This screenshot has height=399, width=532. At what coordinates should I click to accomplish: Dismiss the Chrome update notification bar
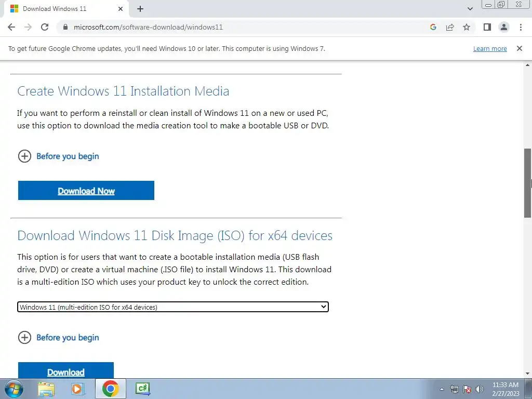520,48
